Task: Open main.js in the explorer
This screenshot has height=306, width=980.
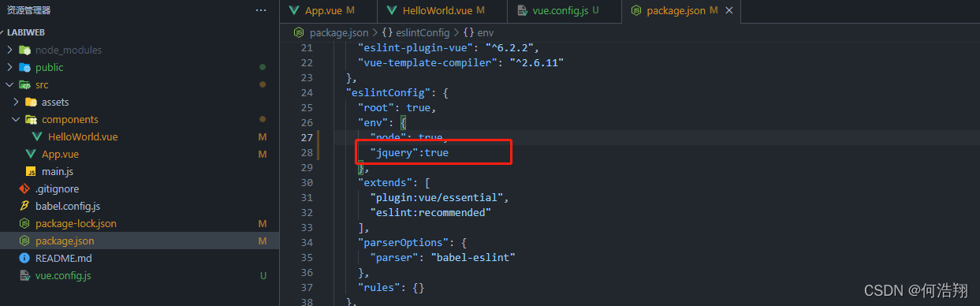Action: pyautogui.click(x=58, y=171)
